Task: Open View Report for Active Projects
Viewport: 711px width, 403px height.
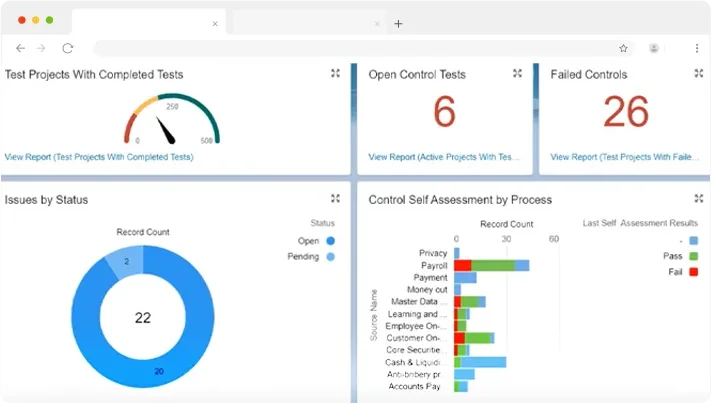Action: 443,157
